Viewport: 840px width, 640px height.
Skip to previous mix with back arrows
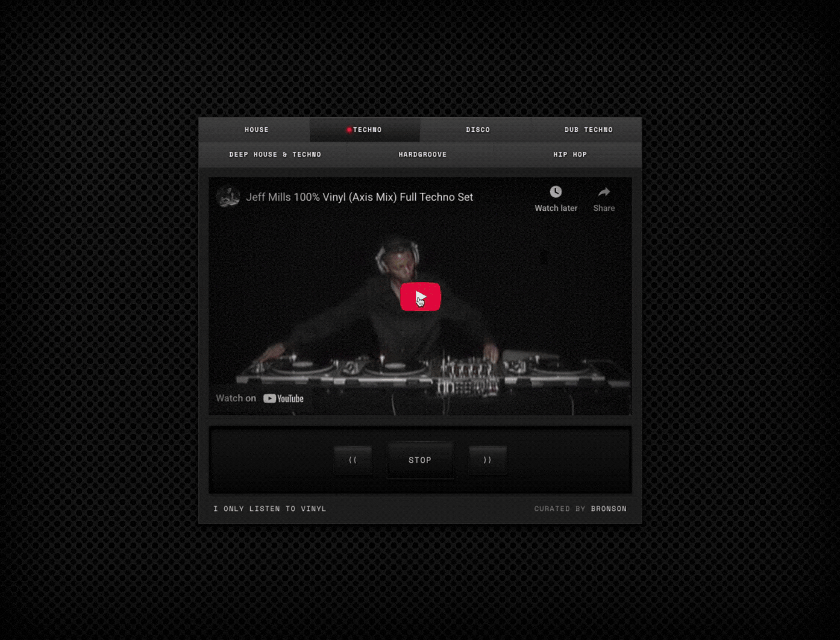click(x=353, y=460)
